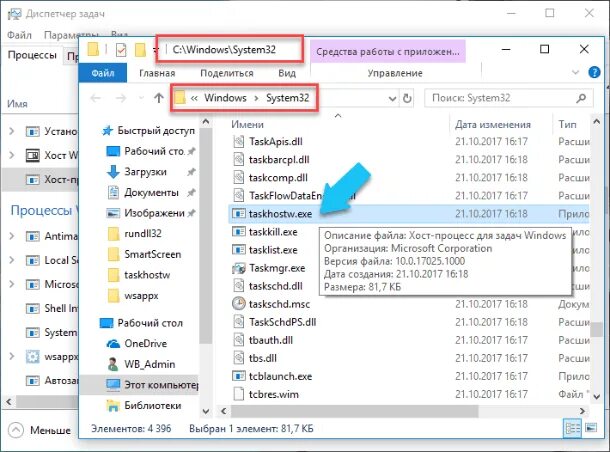Select the rundll32 folder in sidebar
The width and height of the screenshot is (610, 452).
(142, 233)
